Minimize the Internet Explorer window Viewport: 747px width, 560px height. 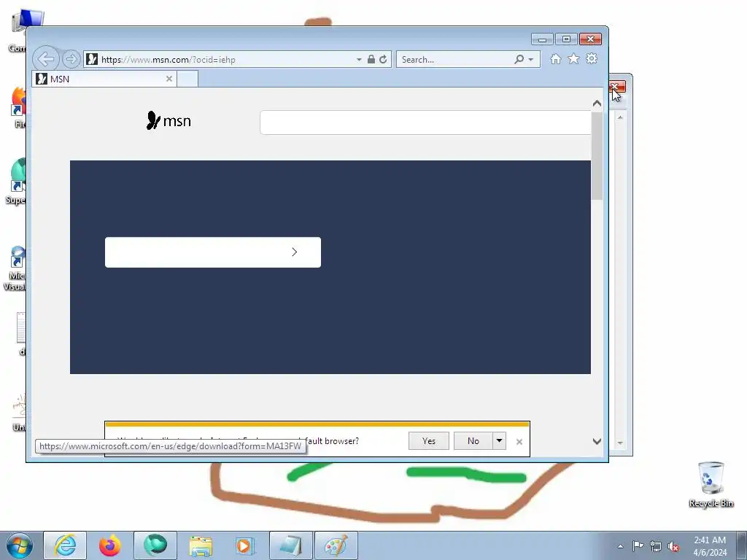click(x=542, y=39)
